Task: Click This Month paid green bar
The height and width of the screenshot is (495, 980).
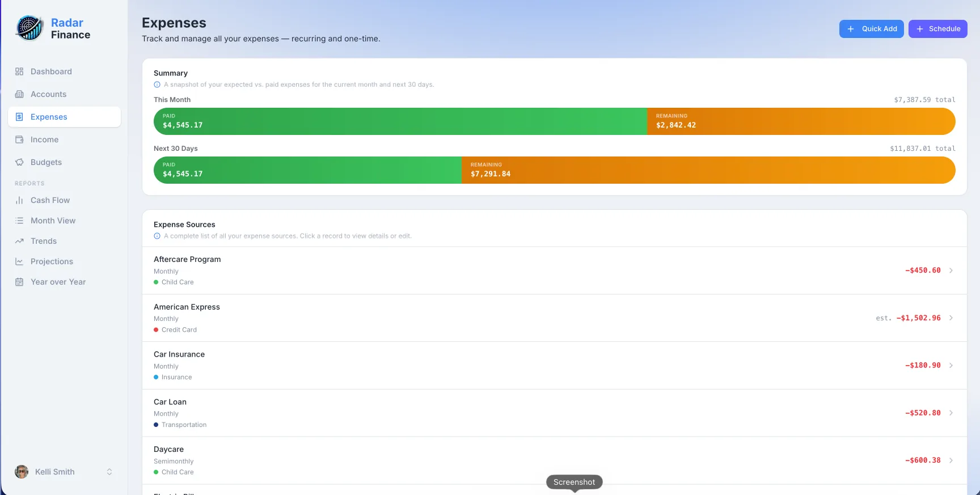Action: pos(400,121)
